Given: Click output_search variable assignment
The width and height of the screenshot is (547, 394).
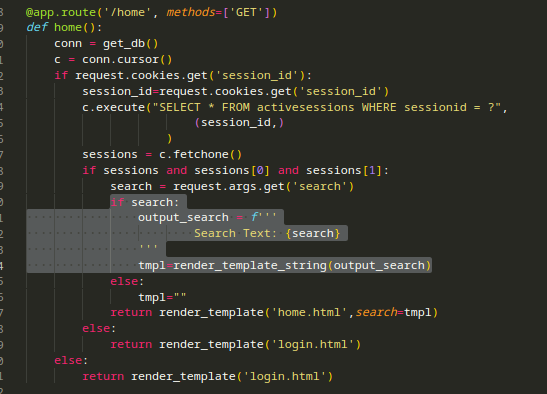Looking at the screenshot, I should 183,218.
